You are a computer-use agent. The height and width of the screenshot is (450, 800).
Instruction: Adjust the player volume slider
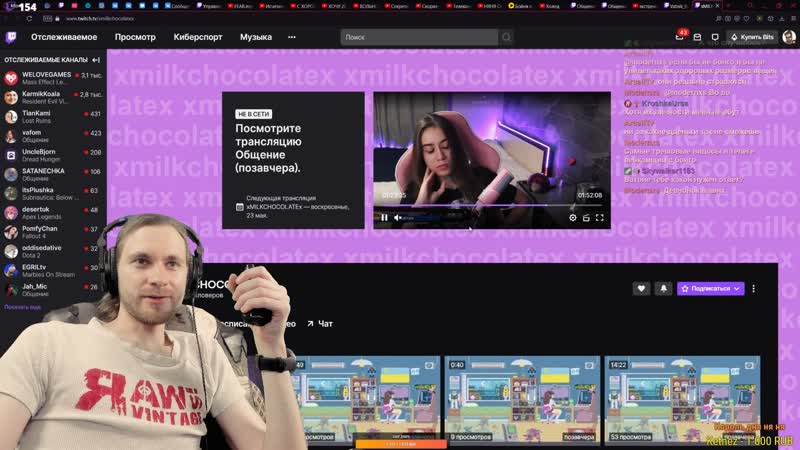(421, 218)
